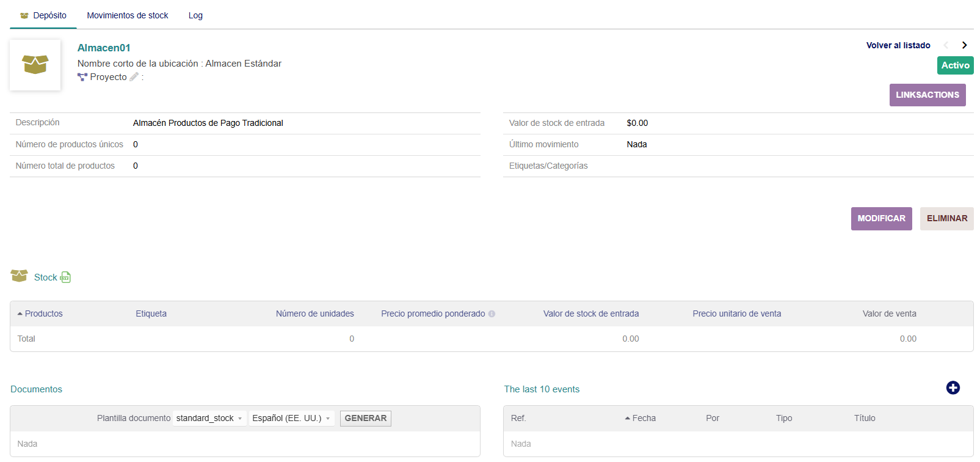Image resolution: width=980 pixels, height=462 pixels.
Task: Click the ELIMINAR button
Action: [946, 219]
